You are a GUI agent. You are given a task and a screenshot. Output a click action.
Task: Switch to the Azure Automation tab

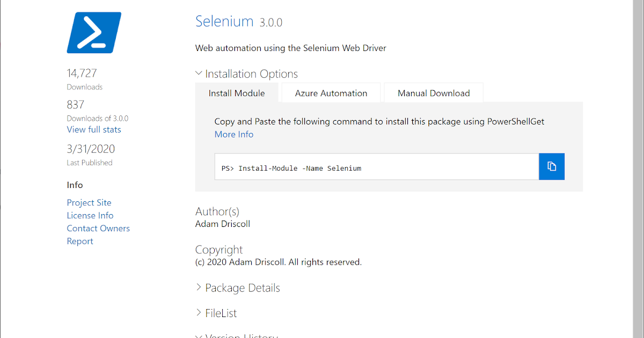click(331, 93)
